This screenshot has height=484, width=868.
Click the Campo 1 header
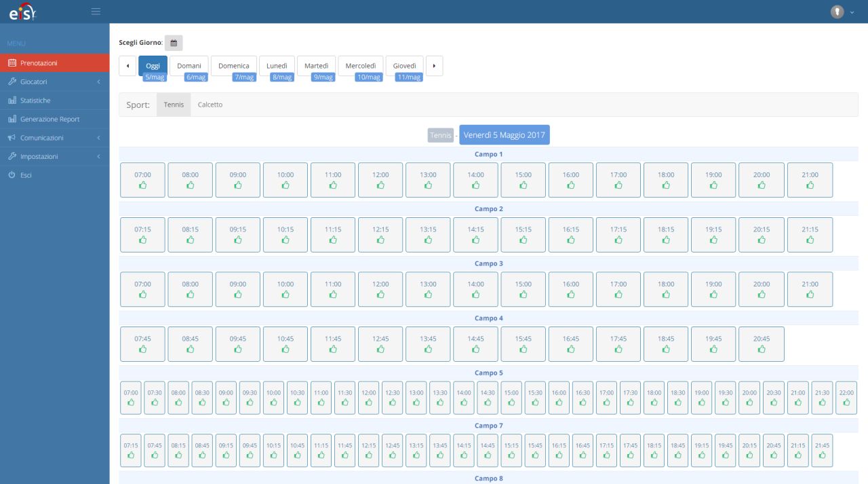click(x=489, y=154)
